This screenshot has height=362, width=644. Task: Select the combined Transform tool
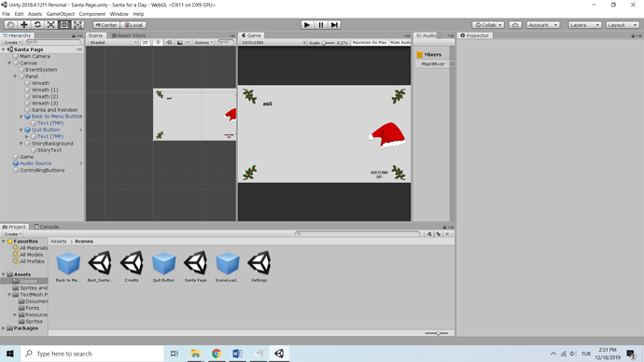click(x=78, y=25)
